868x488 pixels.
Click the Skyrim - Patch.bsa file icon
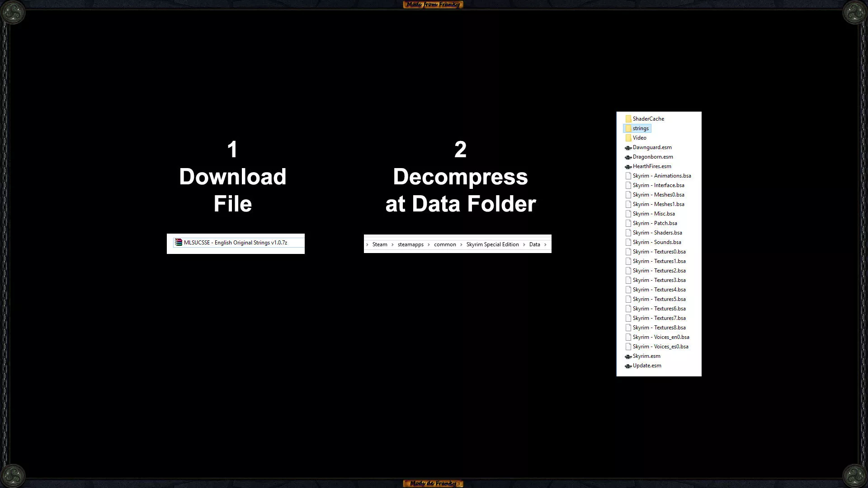[628, 223]
